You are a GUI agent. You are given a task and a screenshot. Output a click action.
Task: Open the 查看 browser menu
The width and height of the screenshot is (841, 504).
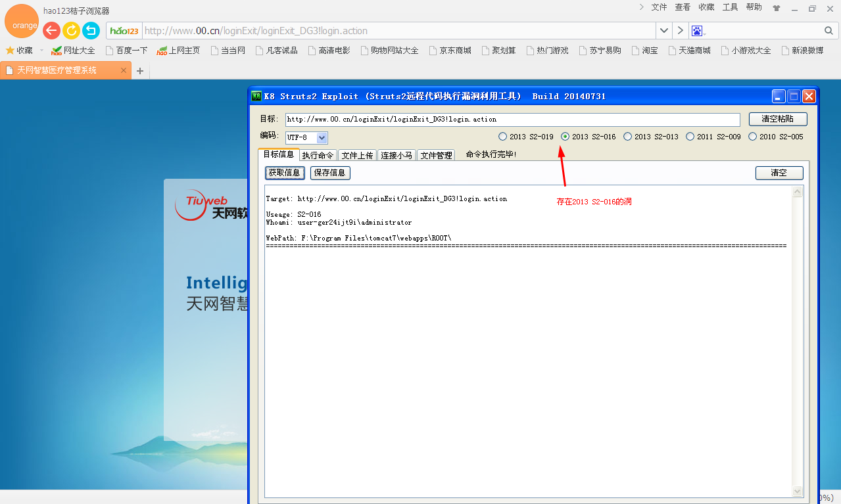683,7
